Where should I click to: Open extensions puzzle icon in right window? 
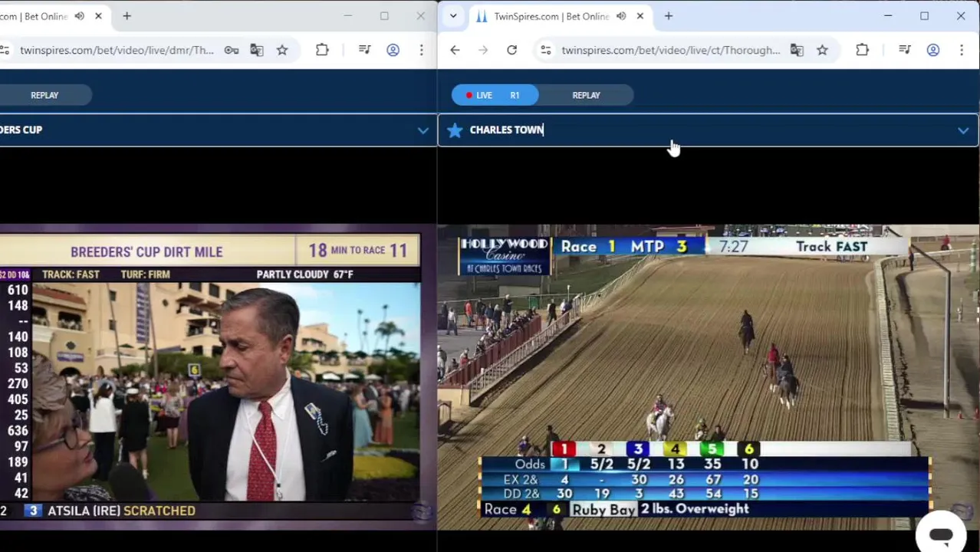click(862, 51)
